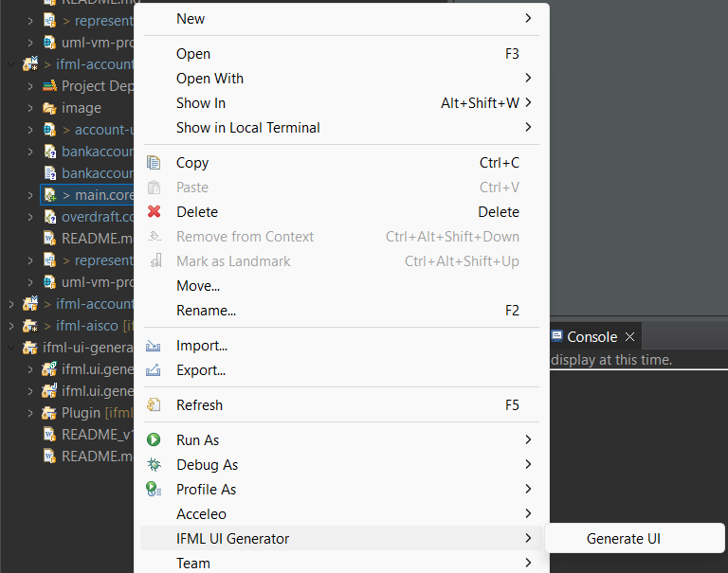Image resolution: width=728 pixels, height=573 pixels.
Task: Click the uml-vm-pro file icon above ifml-aisco
Action: point(49,282)
